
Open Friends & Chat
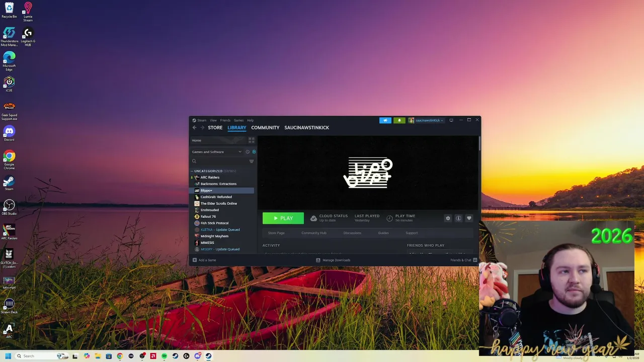tap(463, 260)
